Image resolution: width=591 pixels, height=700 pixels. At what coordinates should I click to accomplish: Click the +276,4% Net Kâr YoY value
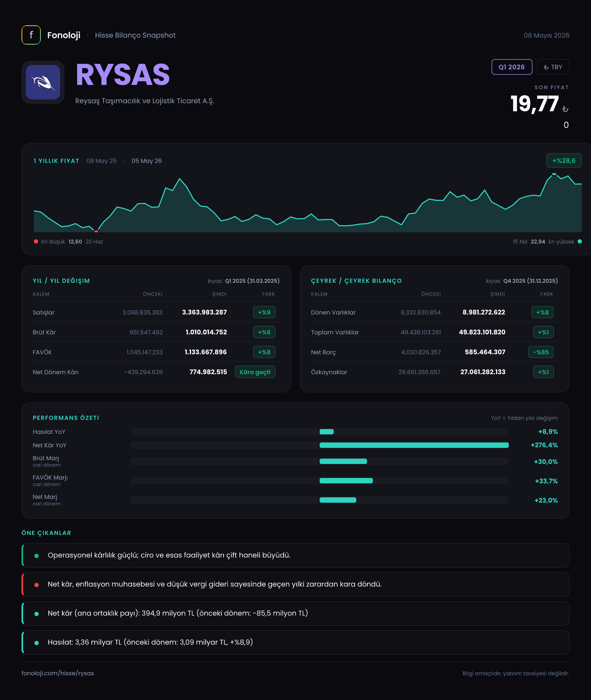tap(544, 445)
